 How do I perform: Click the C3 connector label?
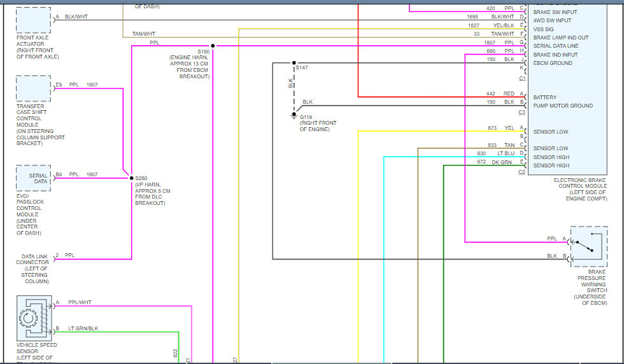(522, 113)
